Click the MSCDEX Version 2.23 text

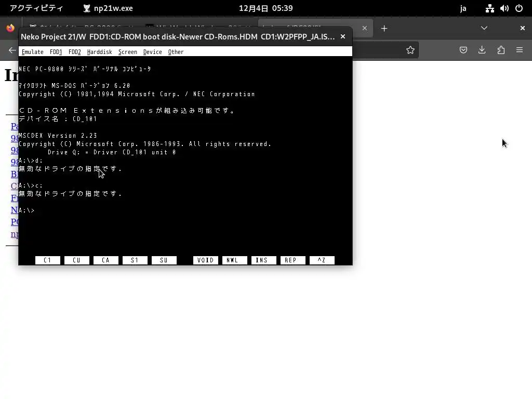tap(58, 136)
